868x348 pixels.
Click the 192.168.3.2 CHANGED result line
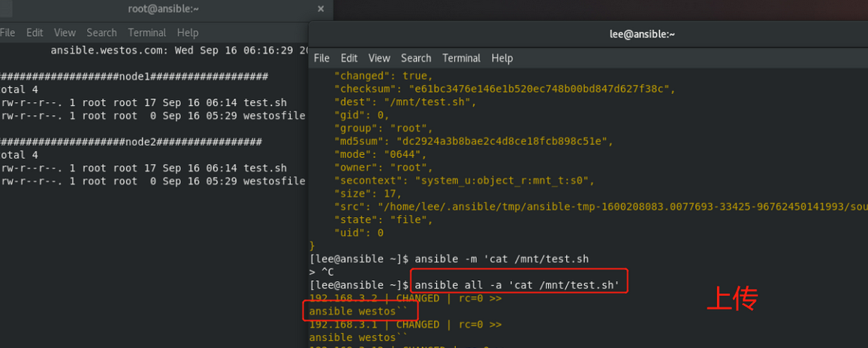coord(405,298)
